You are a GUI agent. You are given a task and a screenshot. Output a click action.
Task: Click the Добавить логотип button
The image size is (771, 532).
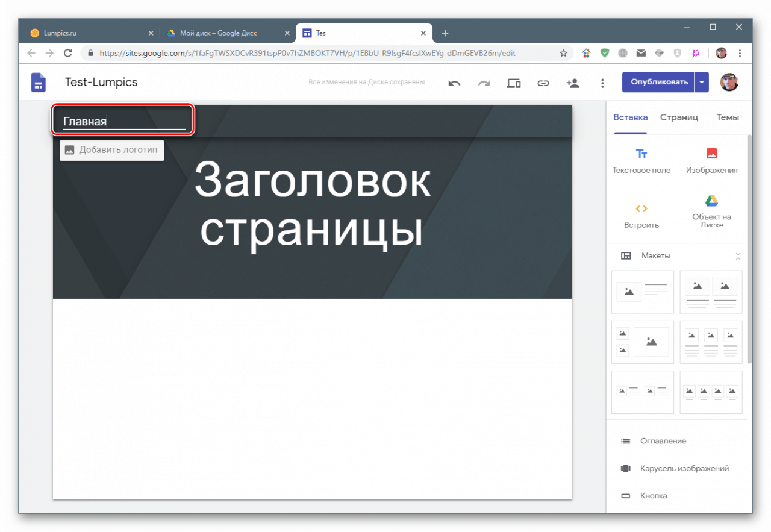point(112,150)
